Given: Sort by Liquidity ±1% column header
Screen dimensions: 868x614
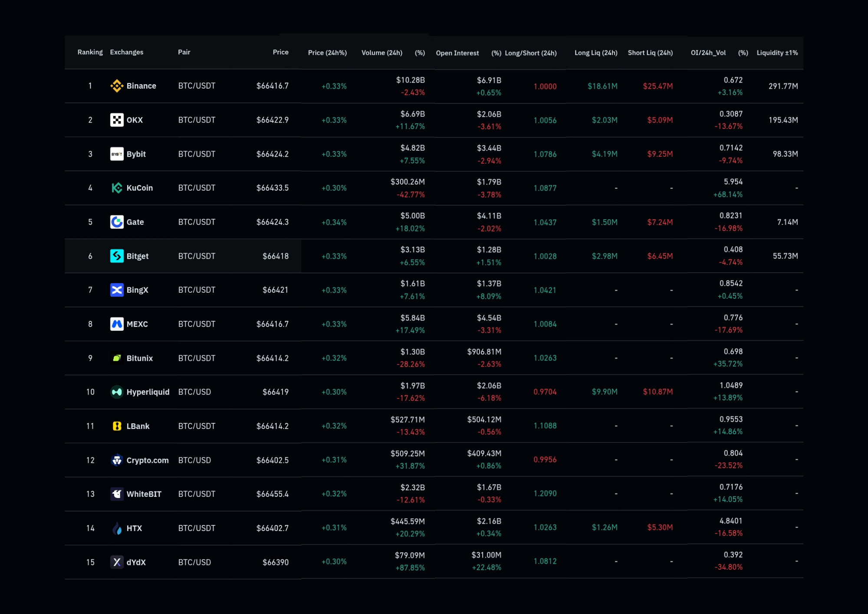Looking at the screenshot, I should pos(777,53).
